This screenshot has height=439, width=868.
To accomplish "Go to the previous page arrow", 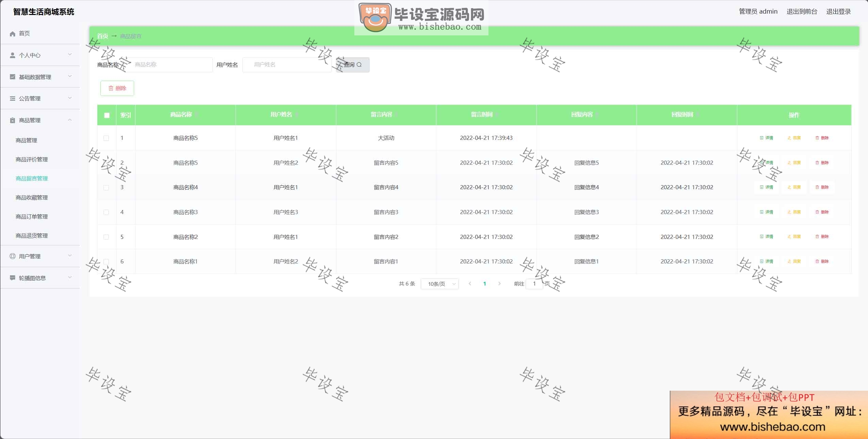I will coord(470,283).
